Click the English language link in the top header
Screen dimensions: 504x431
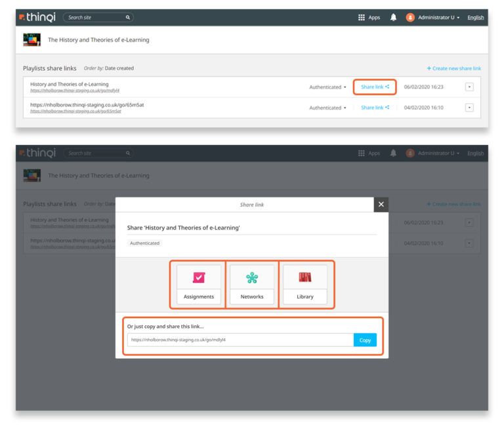475,17
